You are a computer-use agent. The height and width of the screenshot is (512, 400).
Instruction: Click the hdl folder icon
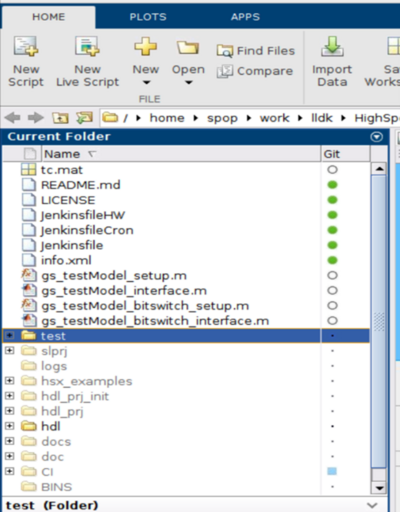click(29, 426)
